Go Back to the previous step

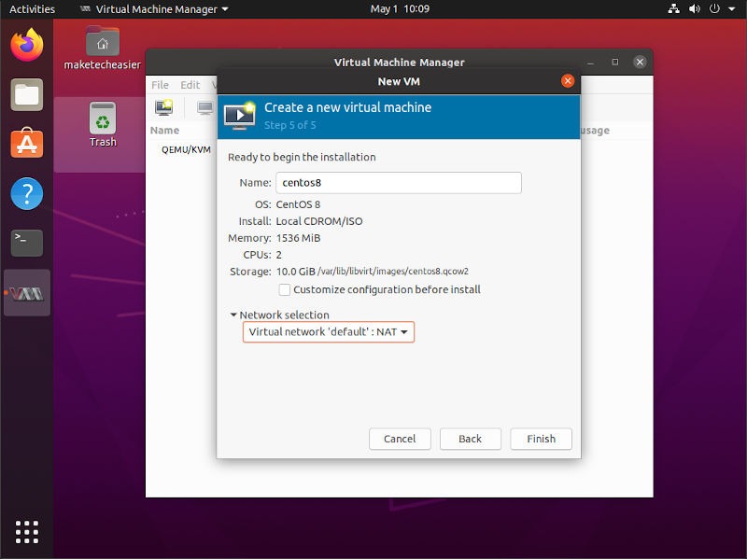(470, 439)
